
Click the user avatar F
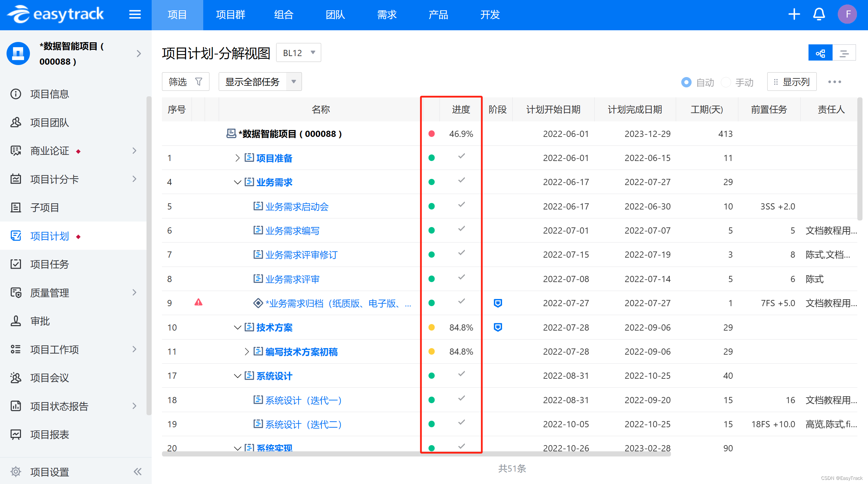click(847, 14)
